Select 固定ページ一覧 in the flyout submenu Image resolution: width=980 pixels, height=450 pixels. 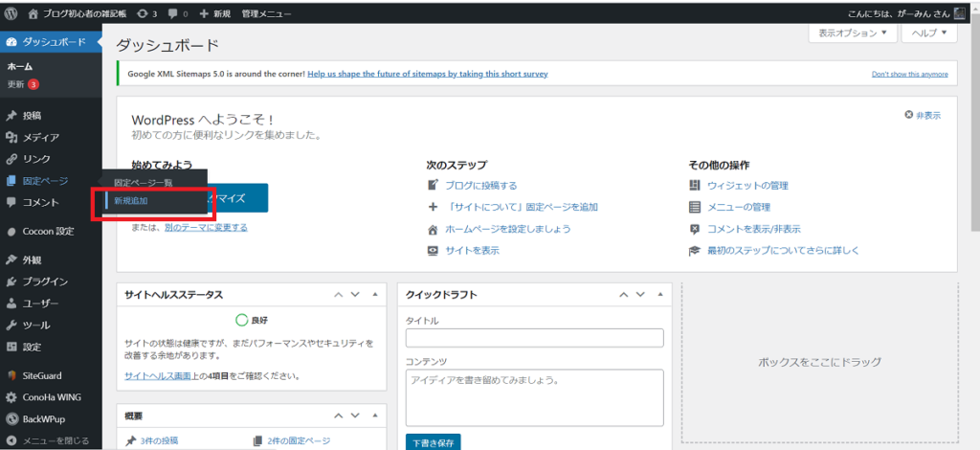pos(143,183)
